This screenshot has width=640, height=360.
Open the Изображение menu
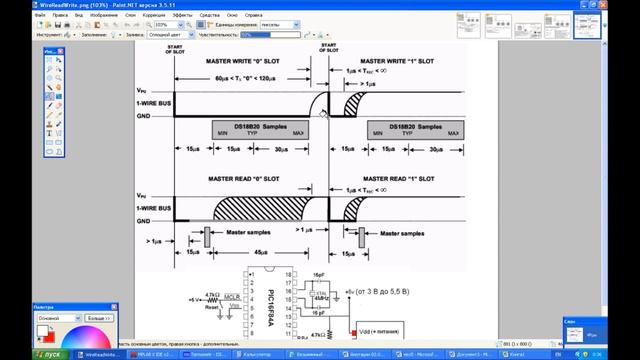(104, 15)
